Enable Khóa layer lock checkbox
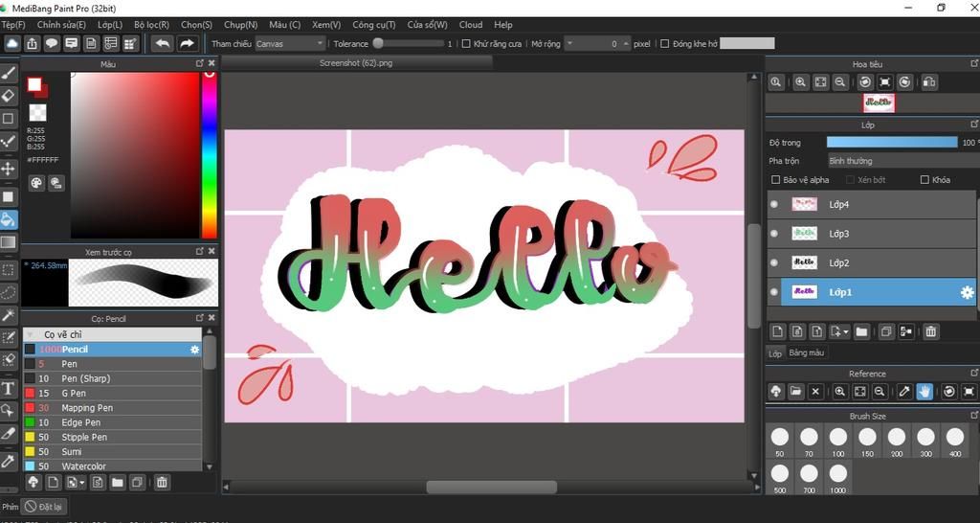 [925, 179]
